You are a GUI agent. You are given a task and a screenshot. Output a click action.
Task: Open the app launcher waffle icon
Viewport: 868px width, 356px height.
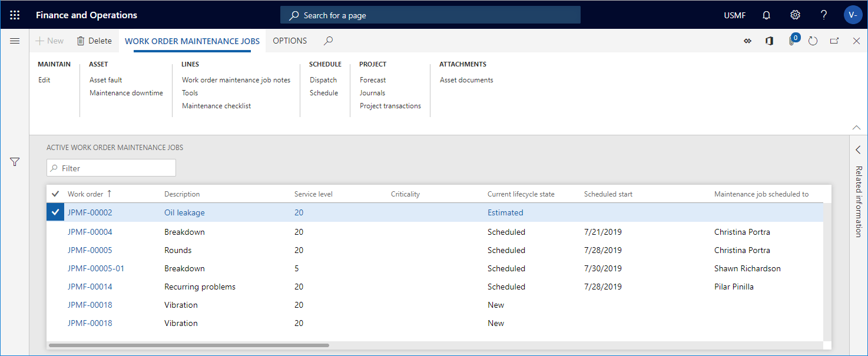tap(15, 15)
